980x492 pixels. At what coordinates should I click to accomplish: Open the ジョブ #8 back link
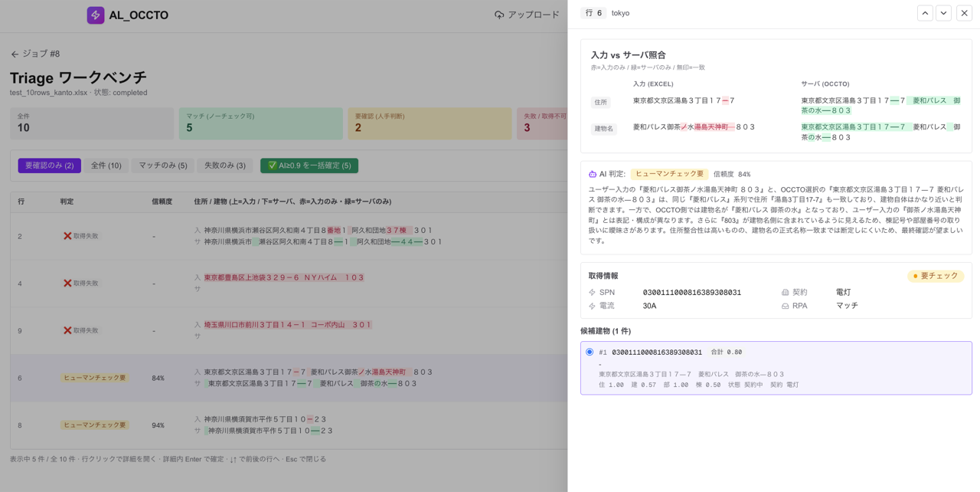click(35, 54)
